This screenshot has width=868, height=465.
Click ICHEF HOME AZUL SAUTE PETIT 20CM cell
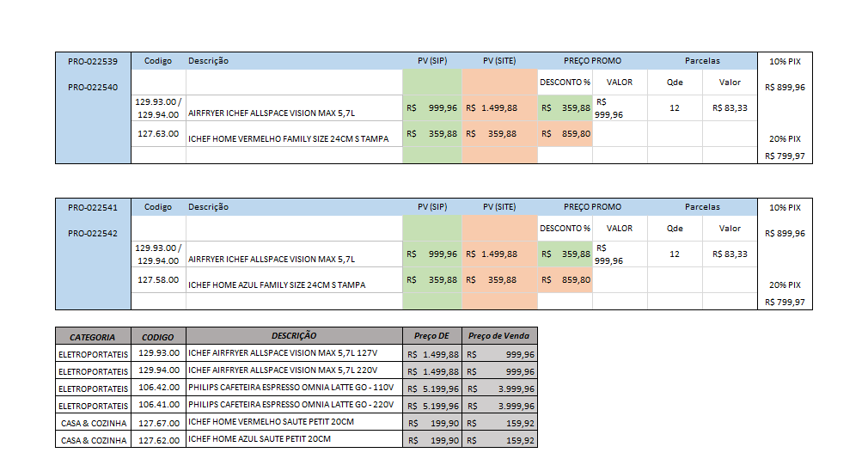(260, 439)
